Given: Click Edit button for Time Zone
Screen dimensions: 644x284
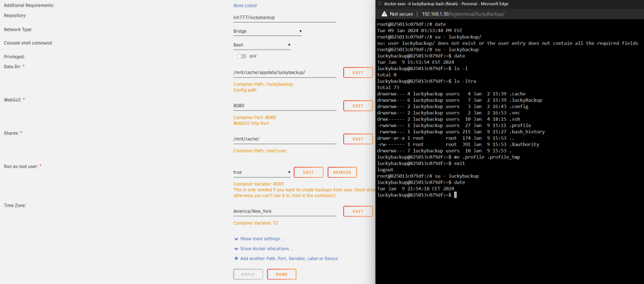Looking at the screenshot, I should click(357, 211).
